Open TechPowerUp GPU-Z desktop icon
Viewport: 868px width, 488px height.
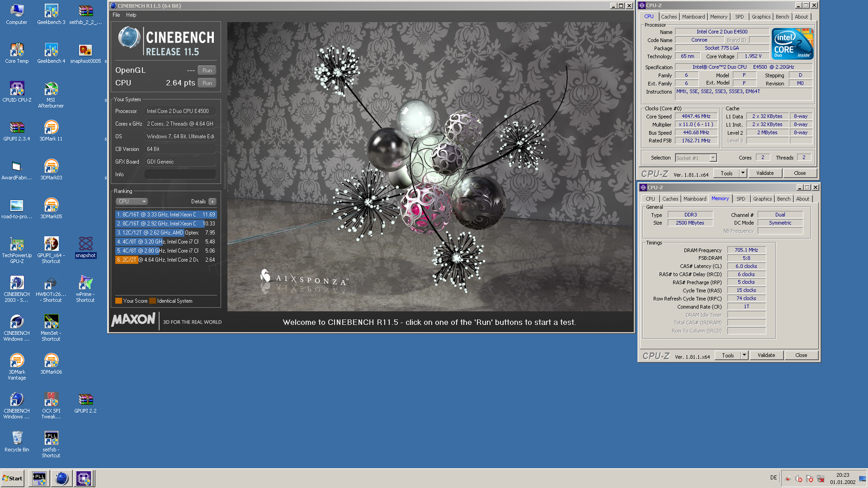17,250
